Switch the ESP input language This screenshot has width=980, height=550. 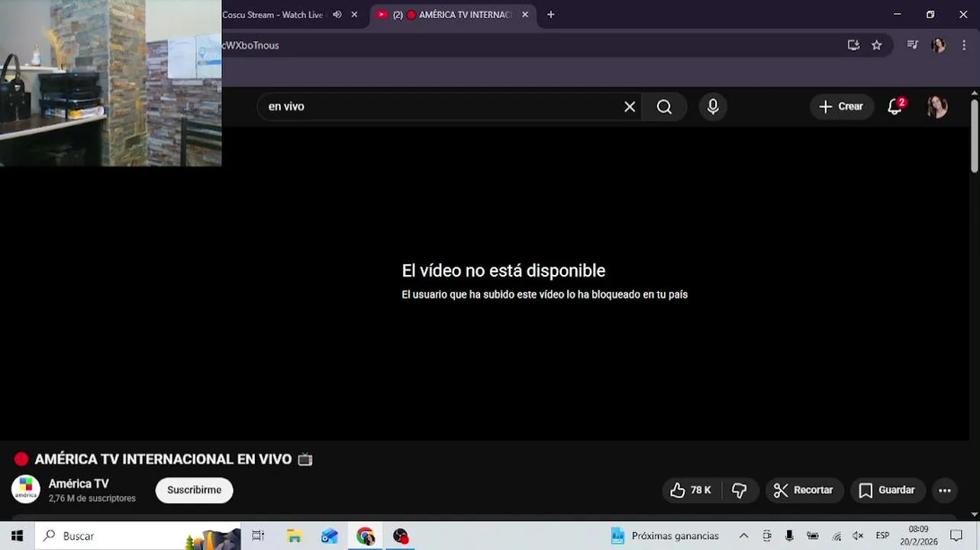[882, 536]
